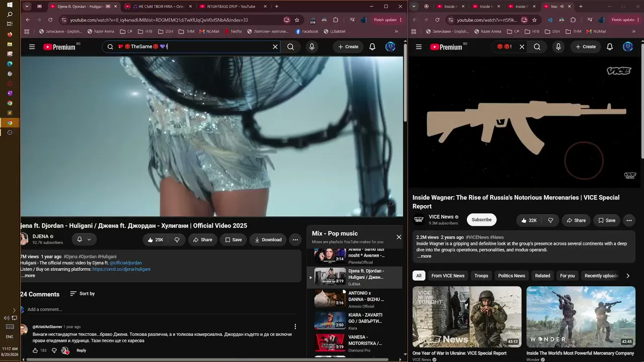Open the account avatar menu in the left YouTube window
The height and width of the screenshot is (362, 644).
tap(390, 47)
